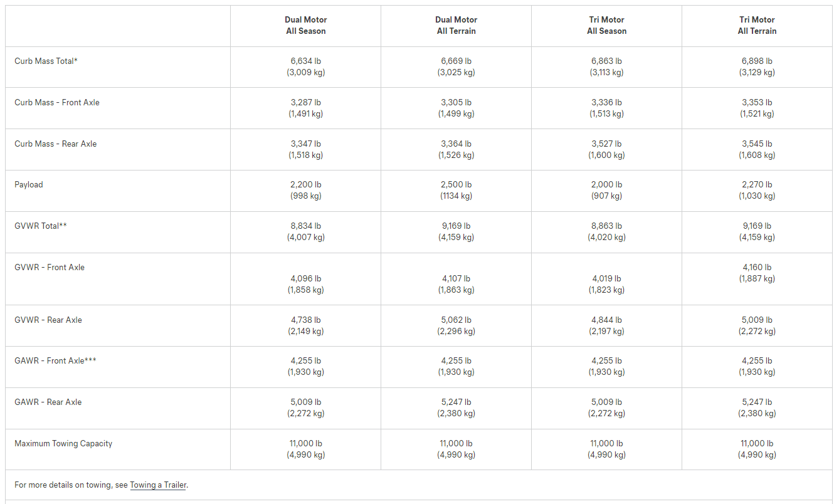Click the "GAWR - Front Axle***" row label
Screen dimensions: 839x504
pyautogui.click(x=55, y=361)
